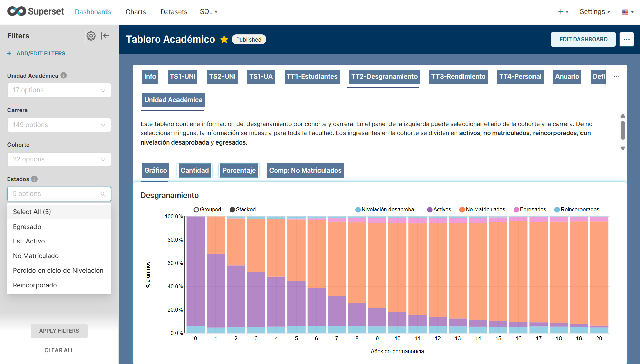The width and height of the screenshot is (640, 364).
Task: Click the Edit Dashboard button
Action: (x=583, y=40)
